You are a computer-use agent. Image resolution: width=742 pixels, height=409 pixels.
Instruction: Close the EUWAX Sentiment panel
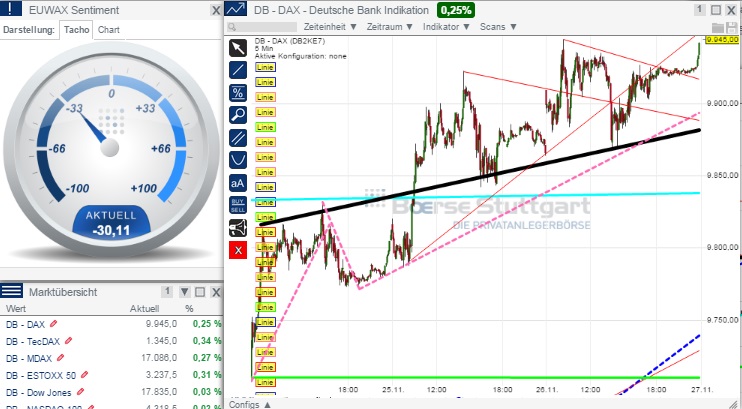click(216, 10)
